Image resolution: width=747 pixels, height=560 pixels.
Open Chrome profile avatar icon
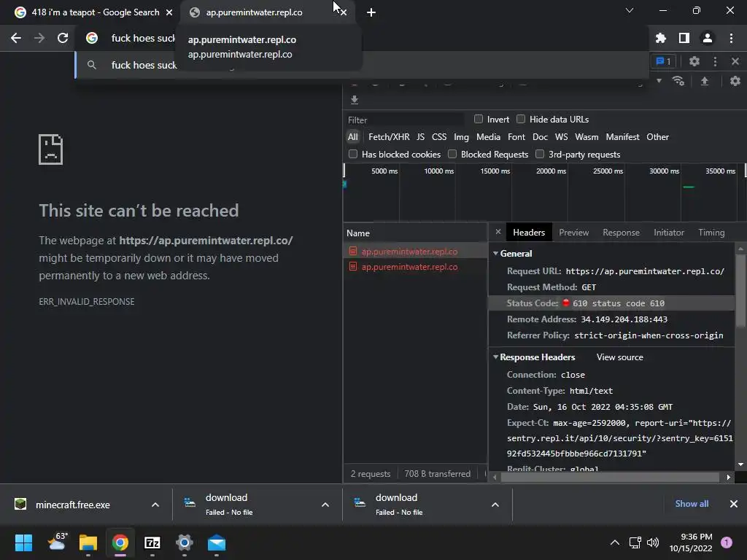tap(708, 38)
